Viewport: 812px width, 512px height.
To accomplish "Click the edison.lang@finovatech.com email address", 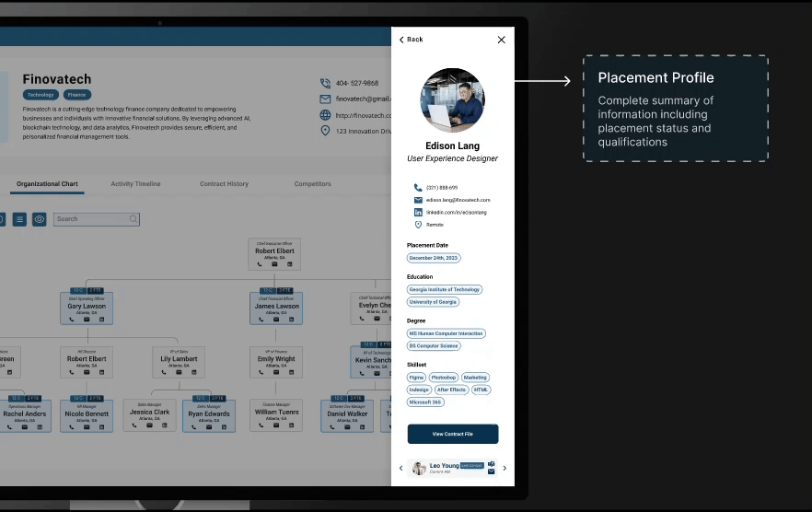I will pos(458,200).
